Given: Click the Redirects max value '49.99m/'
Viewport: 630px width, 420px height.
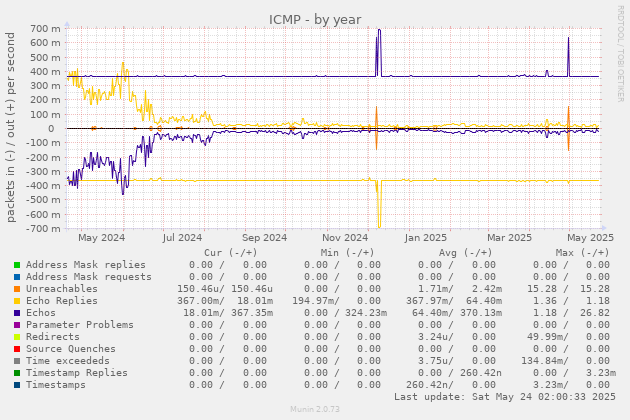Looking at the screenshot, I should pos(548,337).
